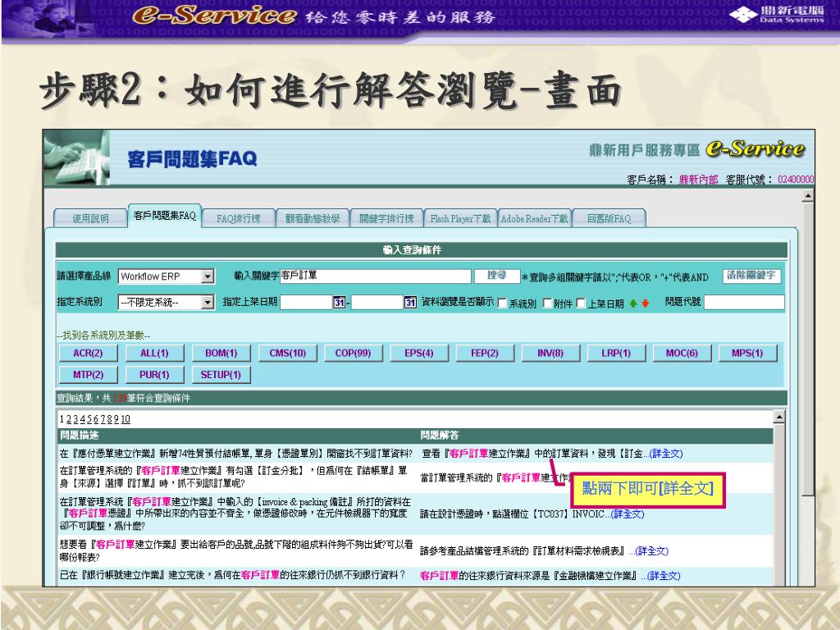Screen dimensions: 840x630
Task: Filter results by ALL(1)
Action: click(x=154, y=353)
